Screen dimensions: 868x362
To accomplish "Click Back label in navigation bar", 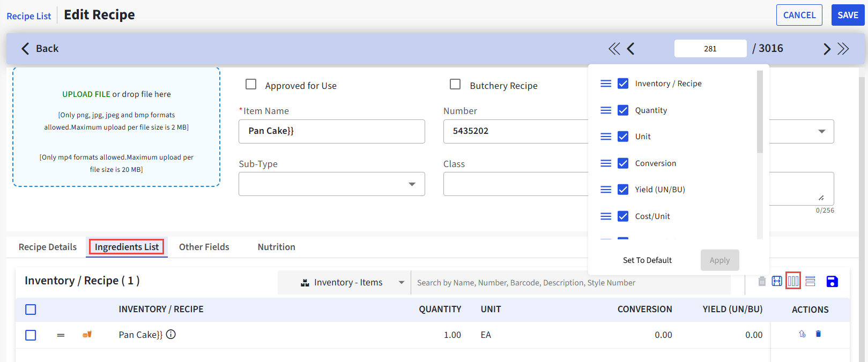I will (47, 49).
